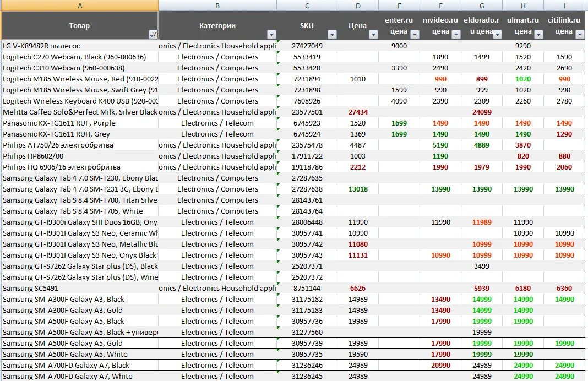Click SKU value 27427049

(x=307, y=46)
